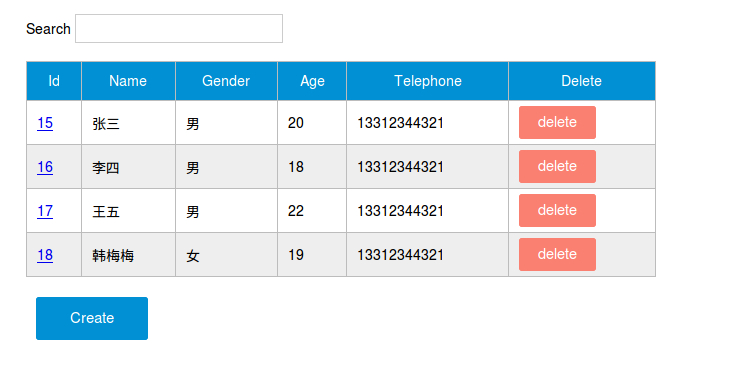Click the Create button
This screenshot has height=379, width=742.
(92, 318)
